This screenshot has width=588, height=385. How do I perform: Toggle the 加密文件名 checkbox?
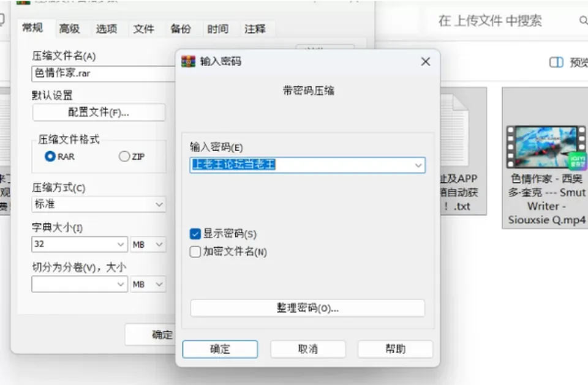pyautogui.click(x=195, y=252)
